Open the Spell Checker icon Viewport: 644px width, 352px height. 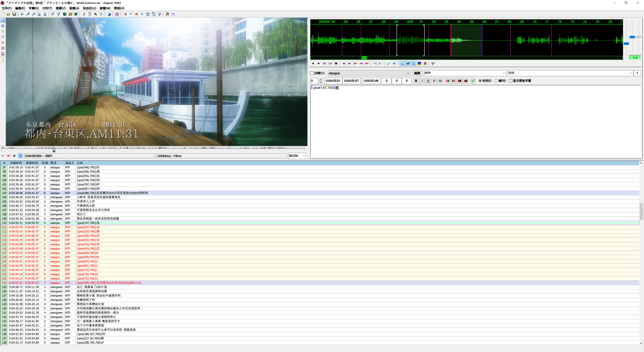pyautogui.click(x=159, y=14)
